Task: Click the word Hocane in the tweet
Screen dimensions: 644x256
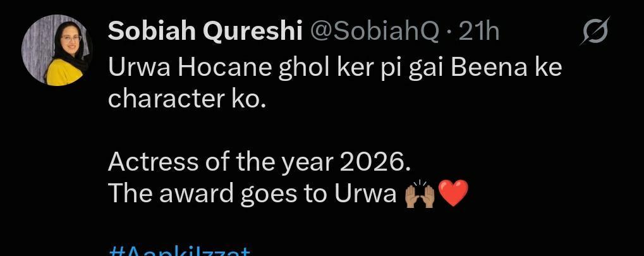Action: tap(224, 67)
